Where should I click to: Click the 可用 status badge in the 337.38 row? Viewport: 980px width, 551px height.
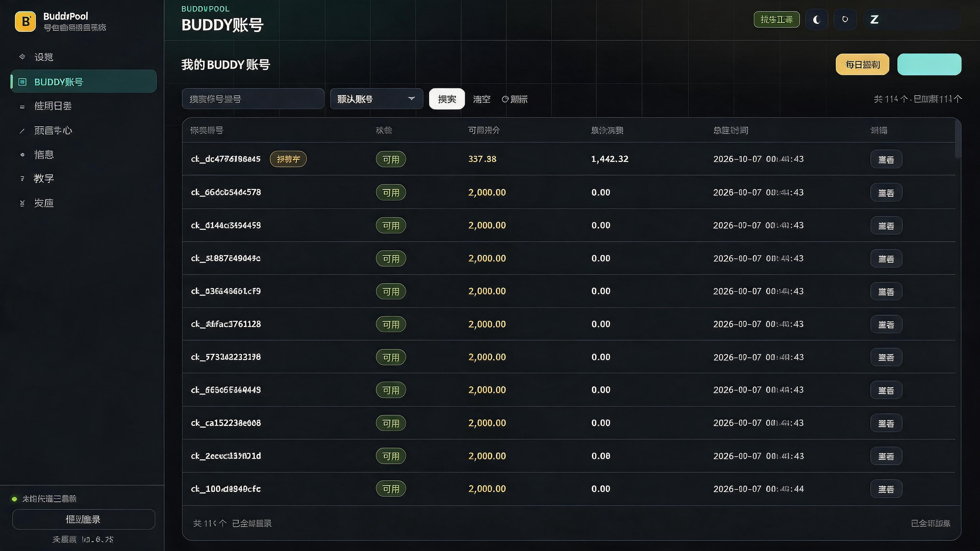pyautogui.click(x=390, y=160)
